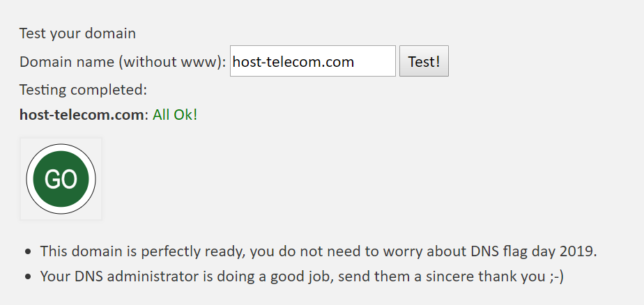Click the "Testing completed:" status line

tap(83, 90)
